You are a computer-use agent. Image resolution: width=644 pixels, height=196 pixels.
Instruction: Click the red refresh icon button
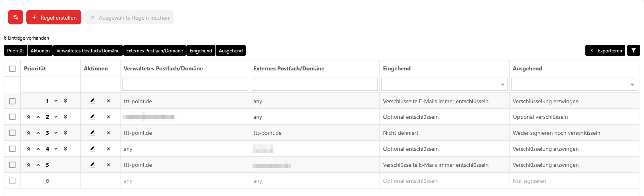tap(16, 17)
